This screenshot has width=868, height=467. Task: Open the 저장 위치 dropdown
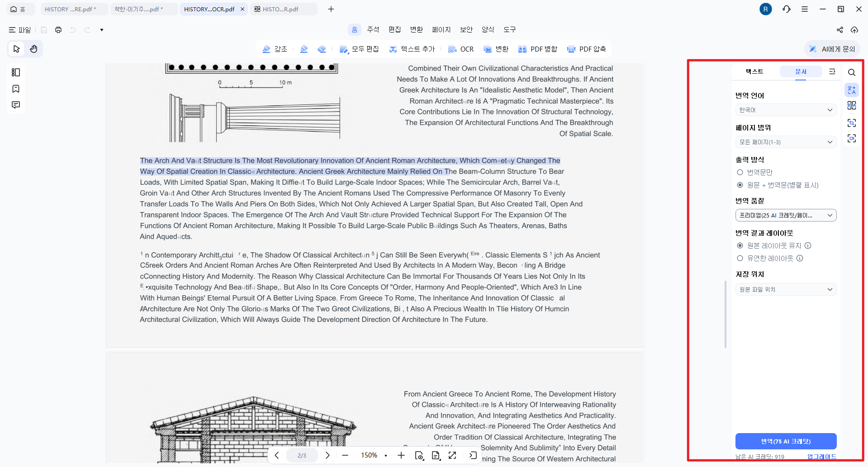(786, 289)
